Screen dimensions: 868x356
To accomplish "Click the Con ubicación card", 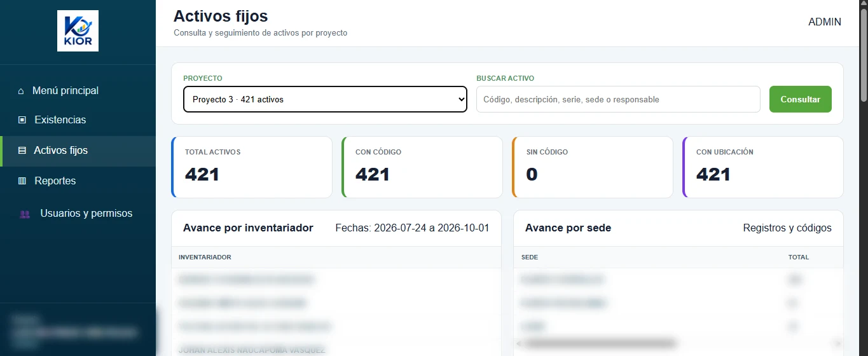I will [763, 167].
